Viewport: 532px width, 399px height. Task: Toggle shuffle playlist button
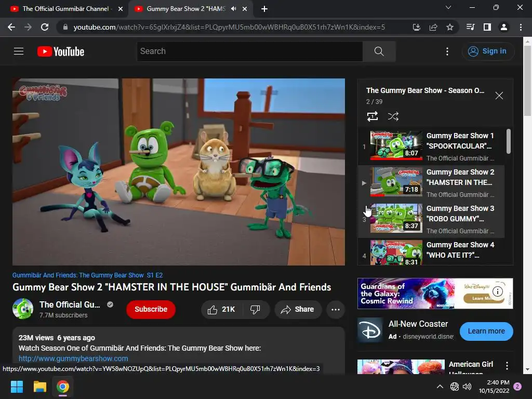[x=393, y=116]
